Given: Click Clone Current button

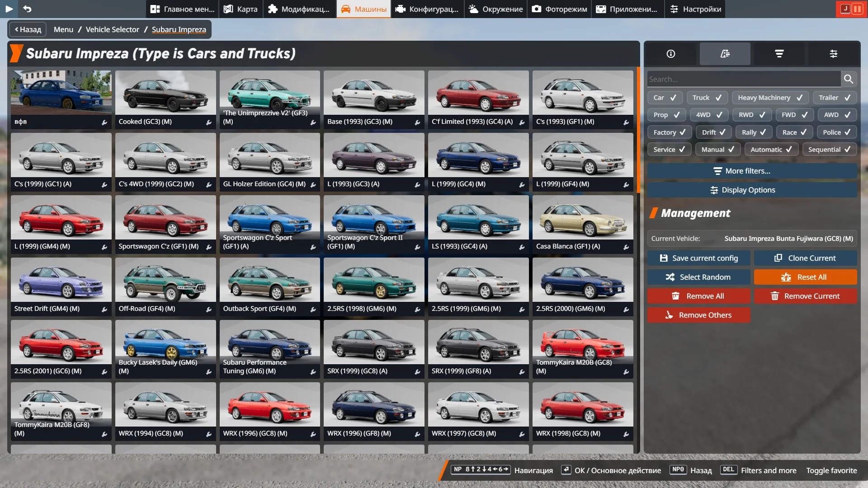Looking at the screenshot, I should tap(805, 258).
